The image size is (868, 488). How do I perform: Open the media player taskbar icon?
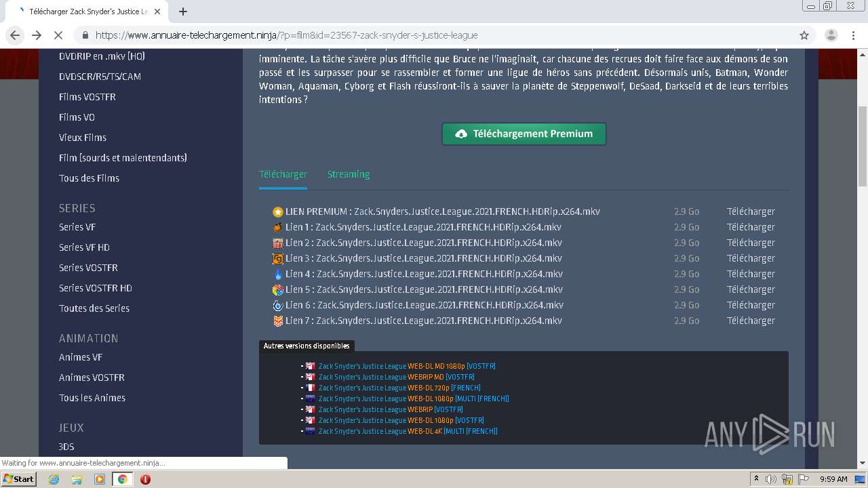point(100,479)
